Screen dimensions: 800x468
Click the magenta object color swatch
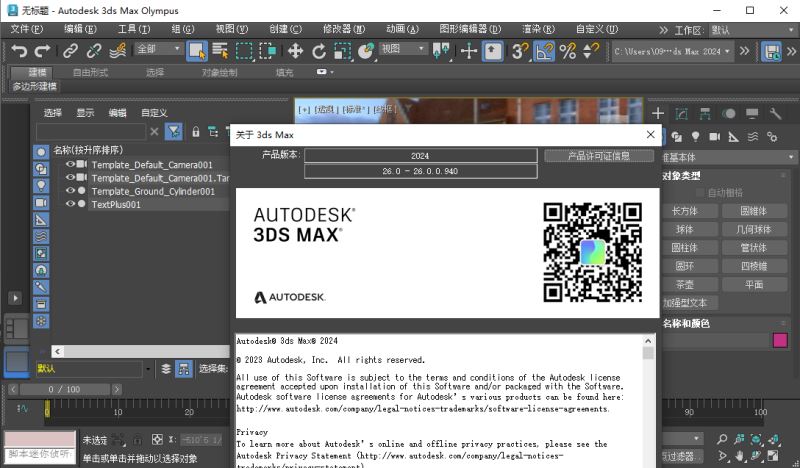pyautogui.click(x=780, y=340)
